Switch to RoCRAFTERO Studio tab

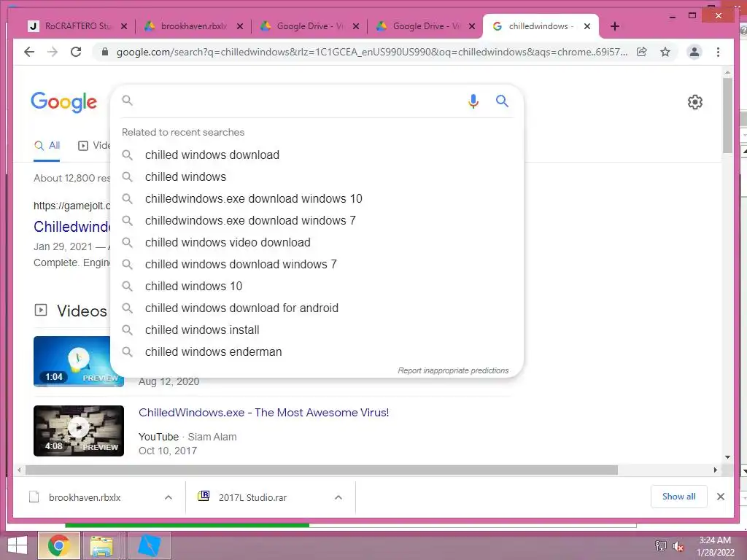pyautogui.click(x=77, y=26)
